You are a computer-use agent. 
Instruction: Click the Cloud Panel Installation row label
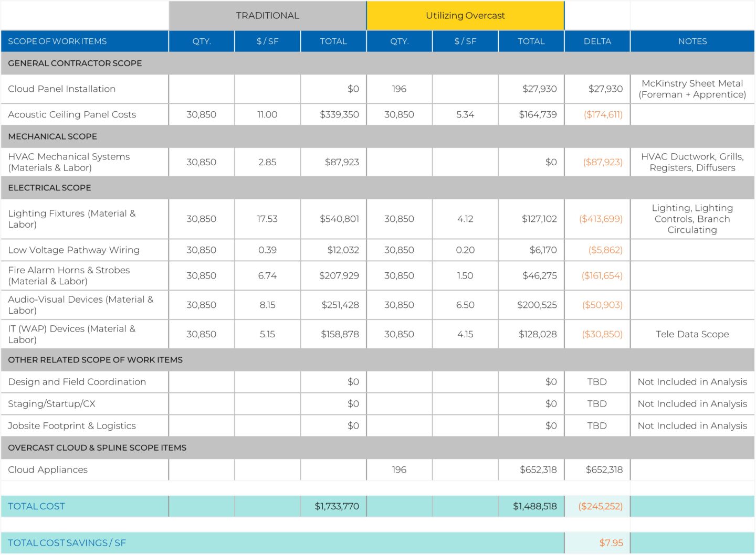(x=62, y=89)
